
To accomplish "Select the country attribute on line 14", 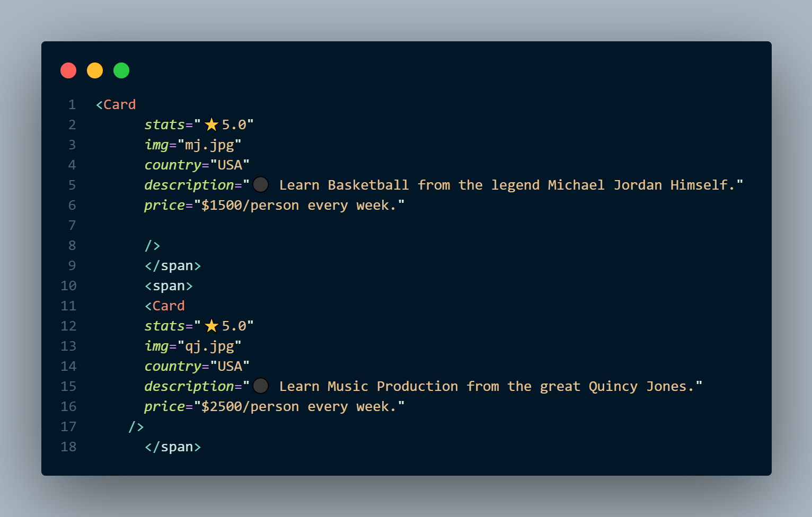I will [x=173, y=366].
